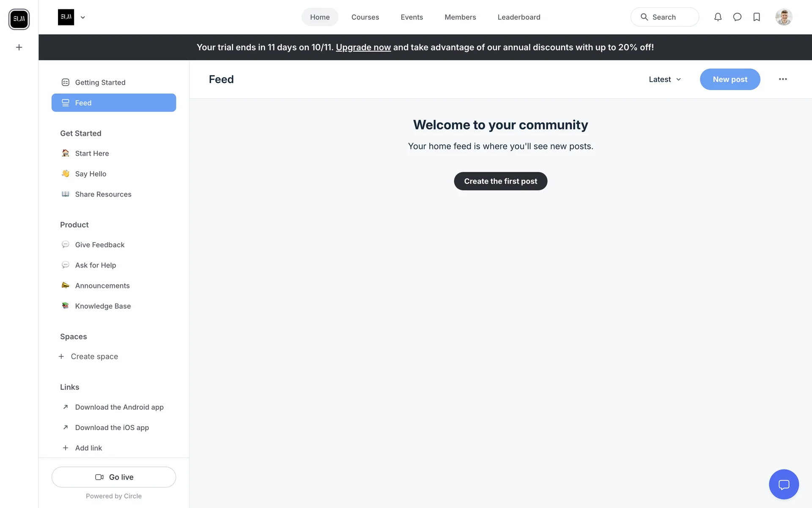Click the three-dot feed options icon
The height and width of the screenshot is (508, 812).
click(x=783, y=79)
